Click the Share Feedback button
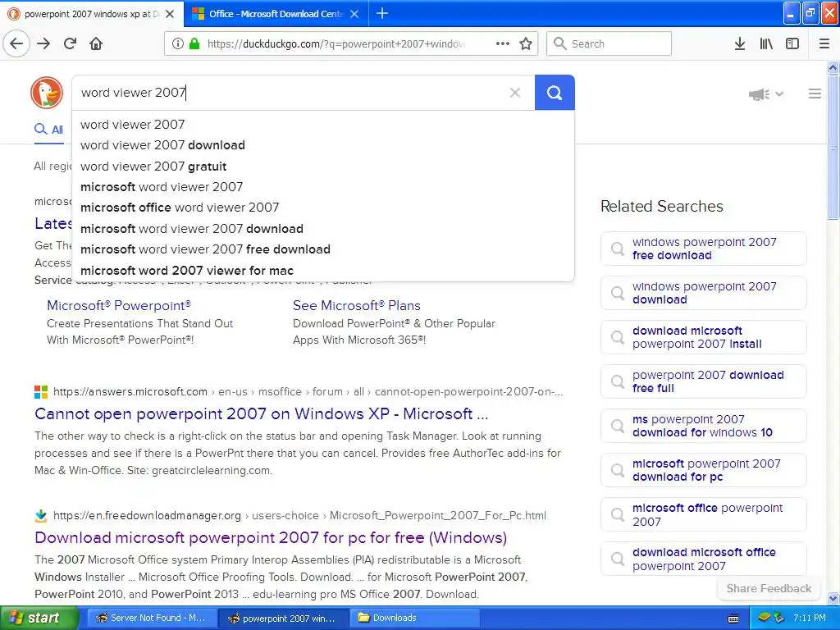840x630 pixels. [769, 588]
